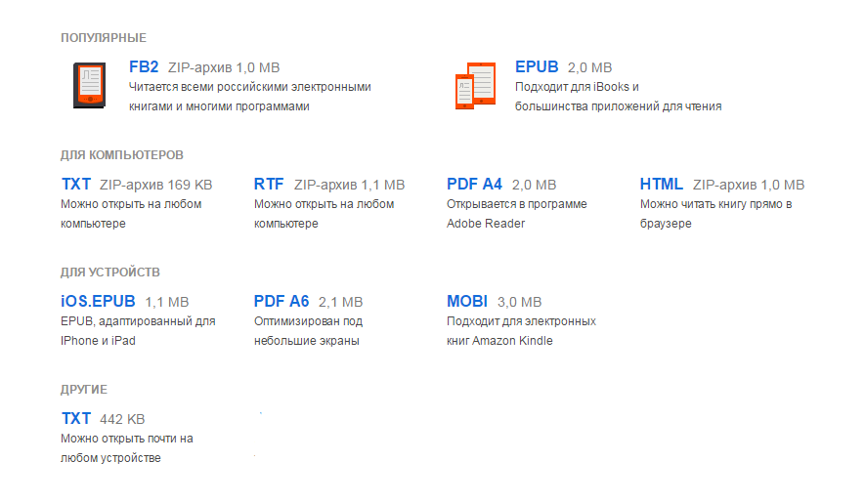The height and width of the screenshot is (504, 866).
Task: Download the EPUB 2,0 MB file
Action: click(x=537, y=67)
